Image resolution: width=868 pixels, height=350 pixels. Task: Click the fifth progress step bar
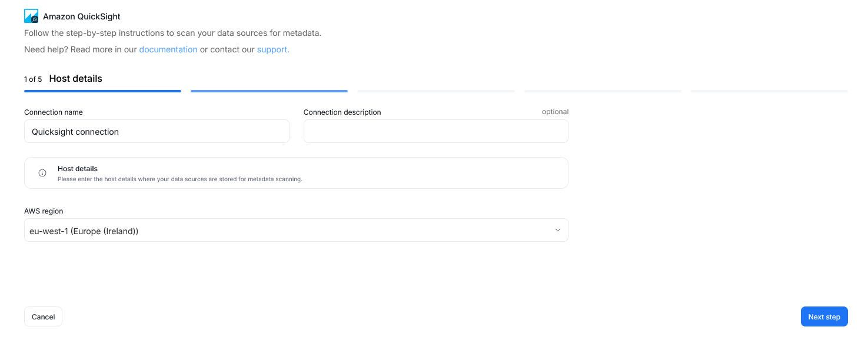point(769,91)
